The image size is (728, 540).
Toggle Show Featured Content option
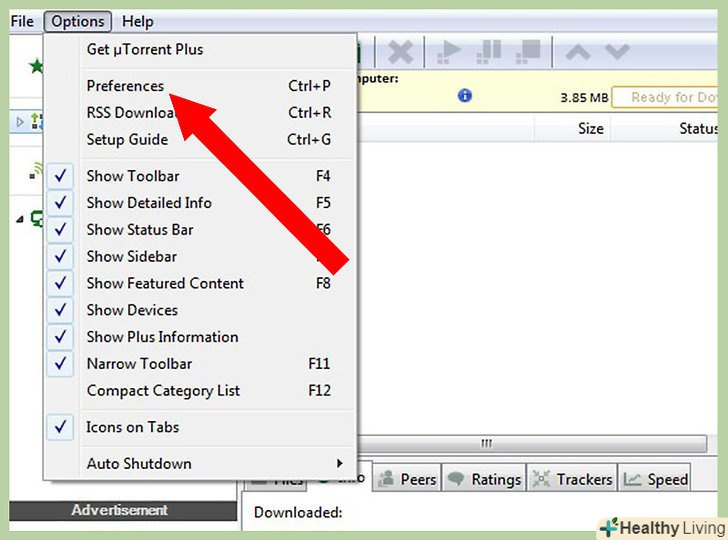tap(201, 283)
